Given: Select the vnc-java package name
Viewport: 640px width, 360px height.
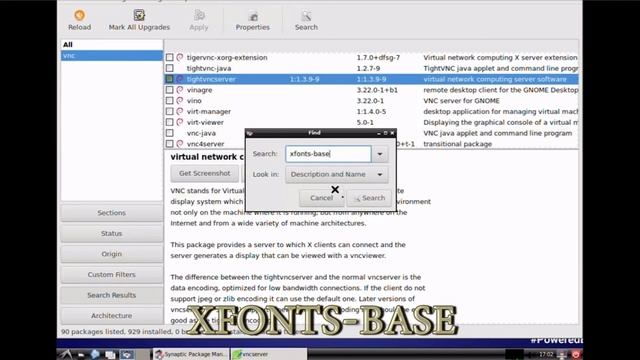Looking at the screenshot, I should [201, 133].
